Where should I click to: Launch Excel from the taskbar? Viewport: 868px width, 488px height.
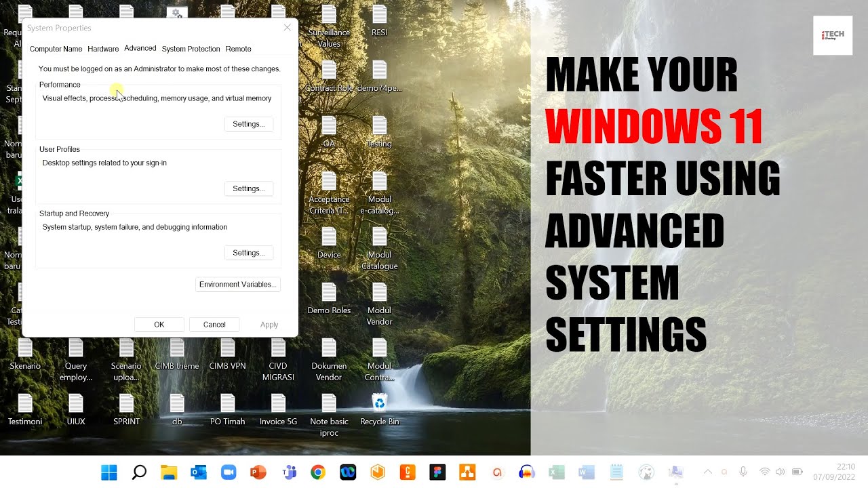click(x=557, y=472)
